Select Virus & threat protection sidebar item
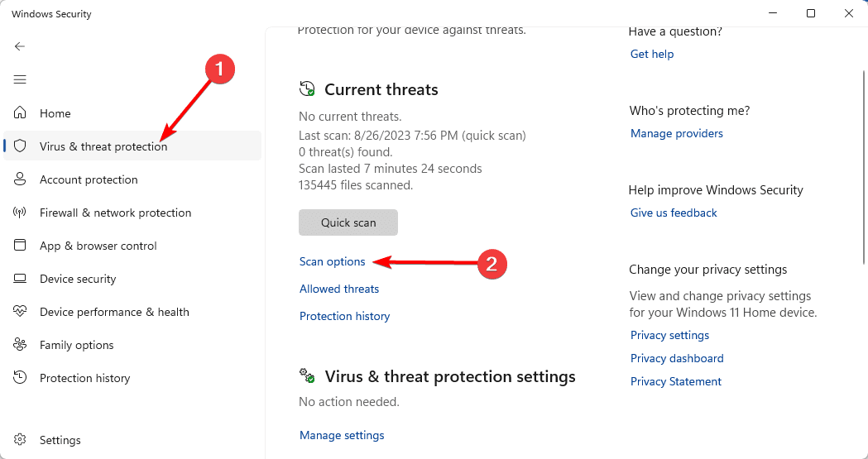Screen dimensions: 868x459 coord(132,146)
